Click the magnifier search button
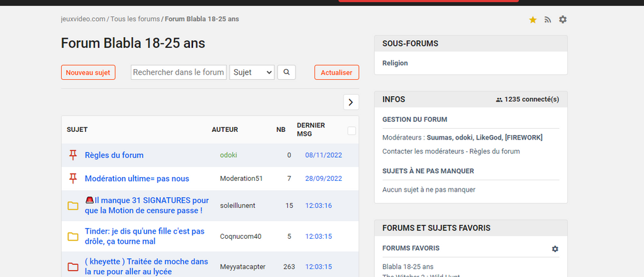The height and width of the screenshot is (277, 644). point(286,72)
